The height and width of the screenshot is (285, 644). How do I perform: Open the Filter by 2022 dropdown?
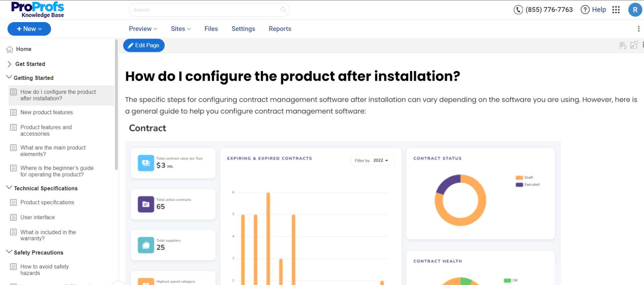(372, 160)
